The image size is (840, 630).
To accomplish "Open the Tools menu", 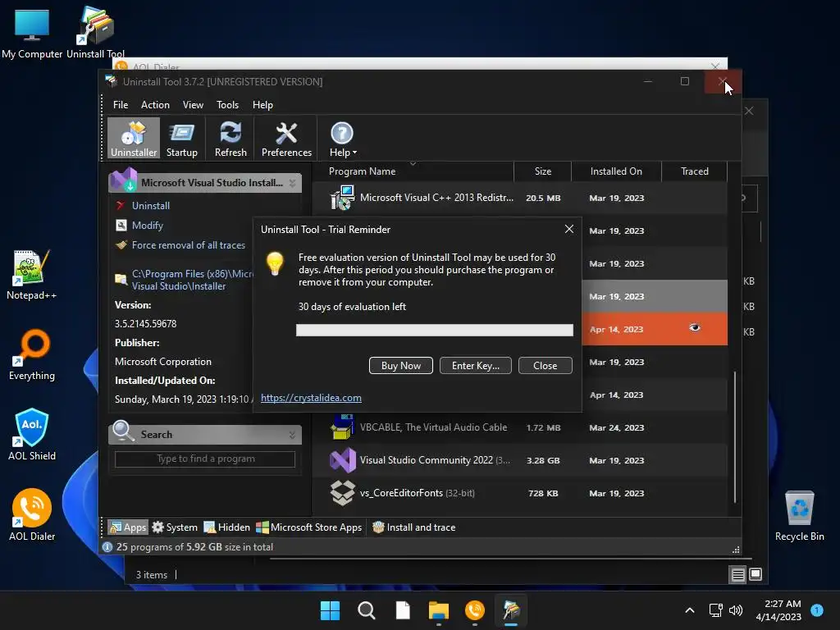I will pyautogui.click(x=228, y=105).
